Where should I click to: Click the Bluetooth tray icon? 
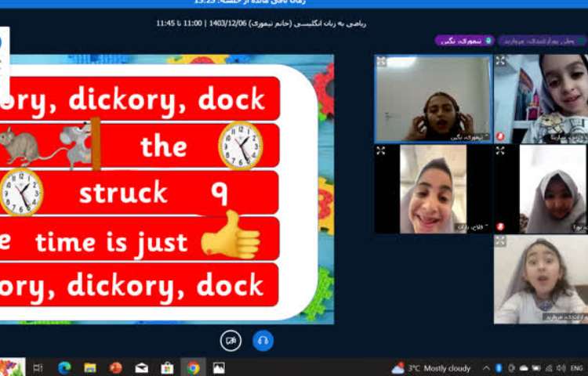(x=499, y=368)
